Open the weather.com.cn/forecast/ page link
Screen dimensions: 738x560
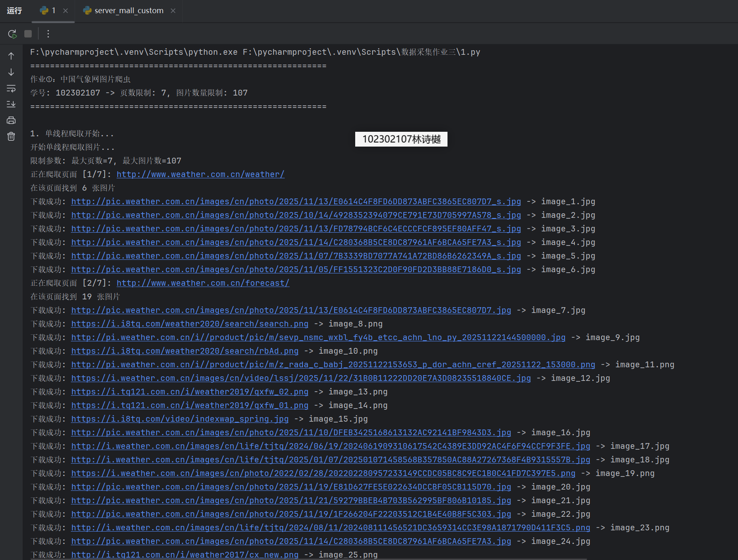point(203,283)
